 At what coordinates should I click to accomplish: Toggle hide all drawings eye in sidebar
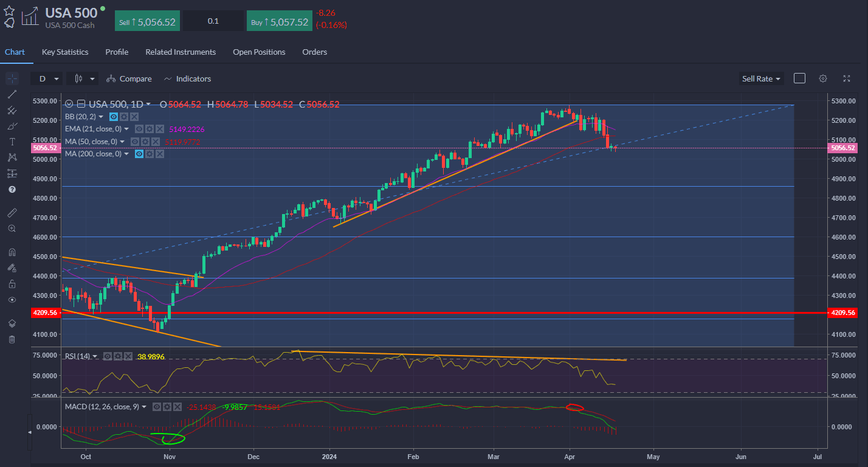click(12, 300)
